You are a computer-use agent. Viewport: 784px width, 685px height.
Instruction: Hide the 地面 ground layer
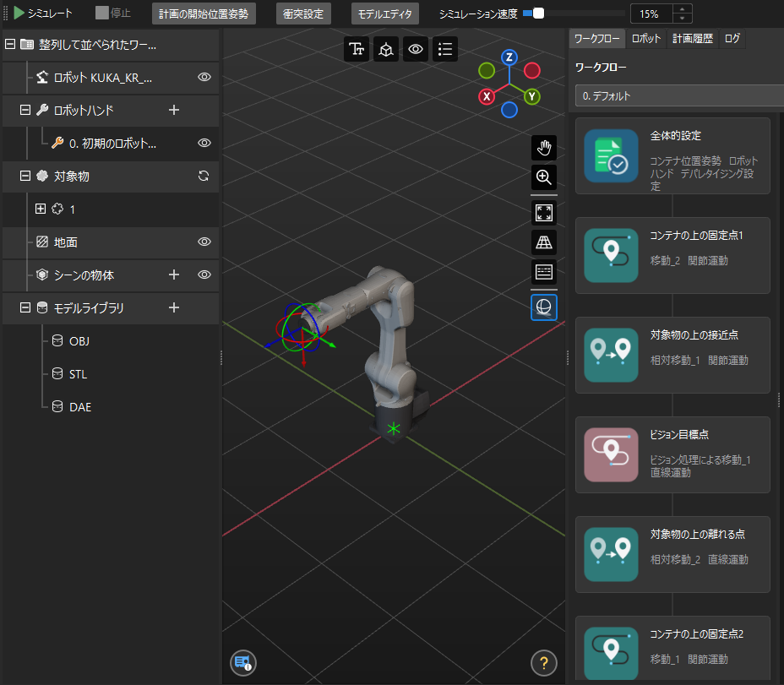point(204,242)
